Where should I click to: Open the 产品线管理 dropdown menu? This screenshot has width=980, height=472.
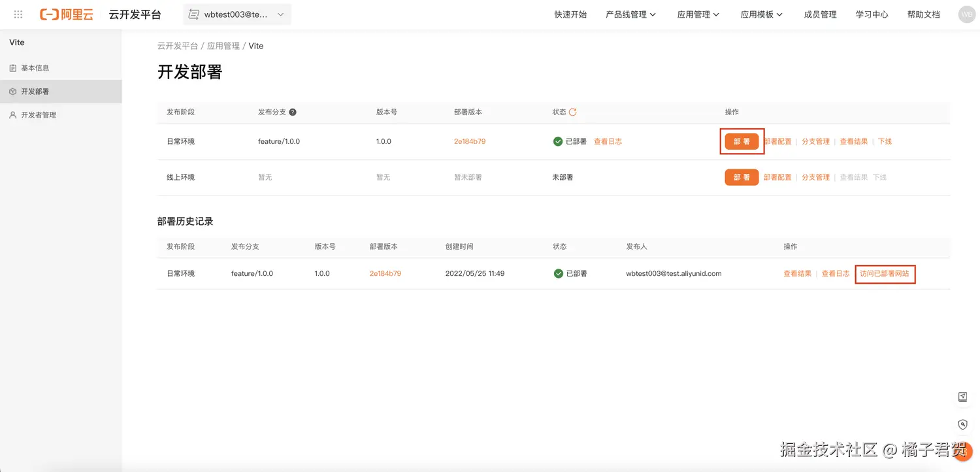pyautogui.click(x=630, y=14)
